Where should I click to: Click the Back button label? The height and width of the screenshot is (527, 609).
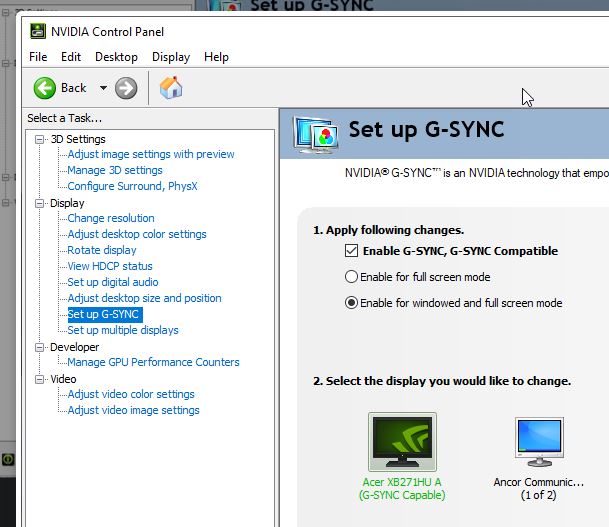pos(73,88)
